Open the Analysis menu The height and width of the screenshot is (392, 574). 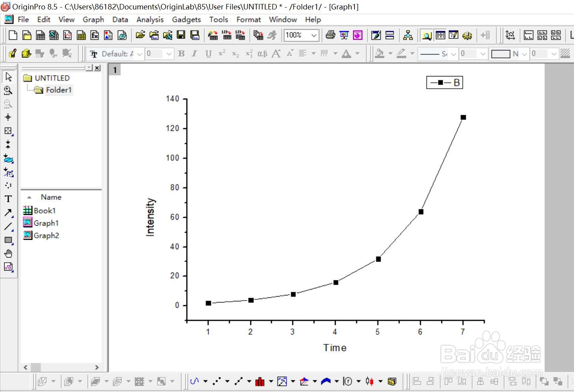150,19
